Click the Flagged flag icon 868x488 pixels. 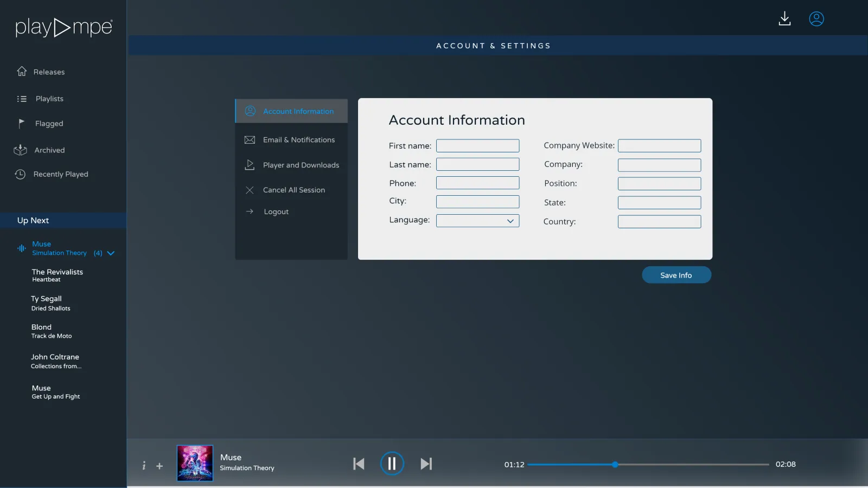pos(22,123)
